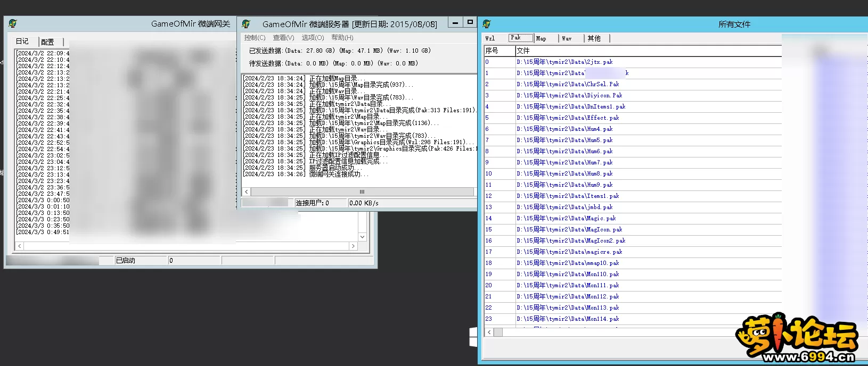Select file row Hum4.pak
The image size is (868, 366).
pos(633,129)
